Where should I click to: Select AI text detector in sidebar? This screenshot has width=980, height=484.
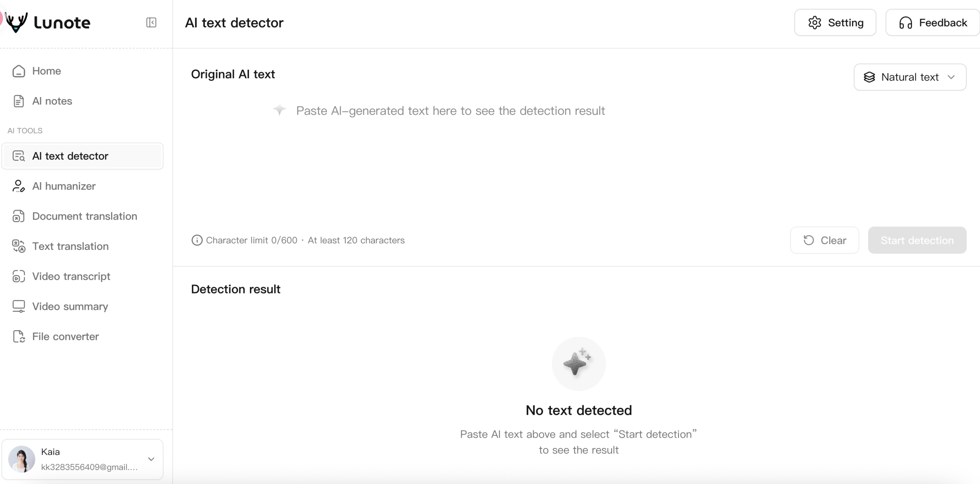[x=82, y=156]
